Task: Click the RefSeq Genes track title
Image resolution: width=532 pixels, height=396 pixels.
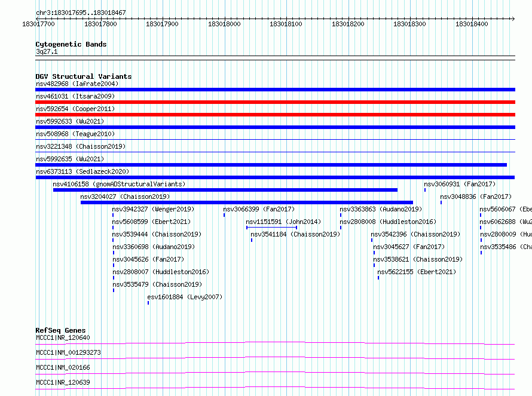Action: [60, 330]
